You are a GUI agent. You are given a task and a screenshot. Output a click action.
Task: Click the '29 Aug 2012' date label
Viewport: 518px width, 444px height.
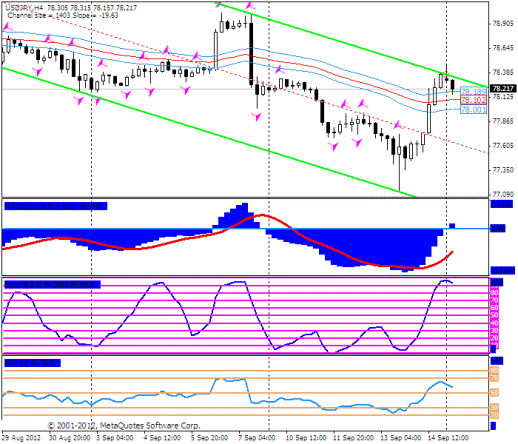pyautogui.click(x=21, y=438)
